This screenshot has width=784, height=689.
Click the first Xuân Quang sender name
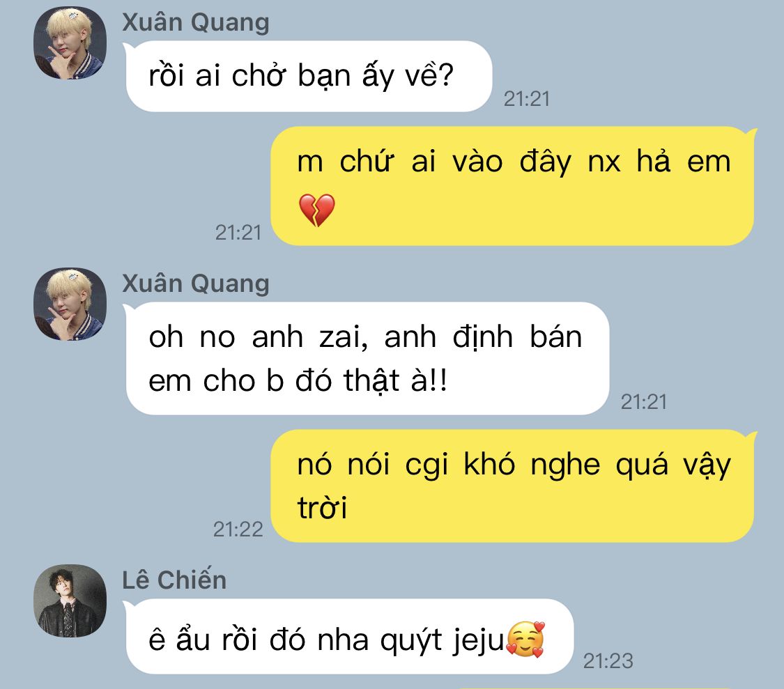tap(196, 22)
